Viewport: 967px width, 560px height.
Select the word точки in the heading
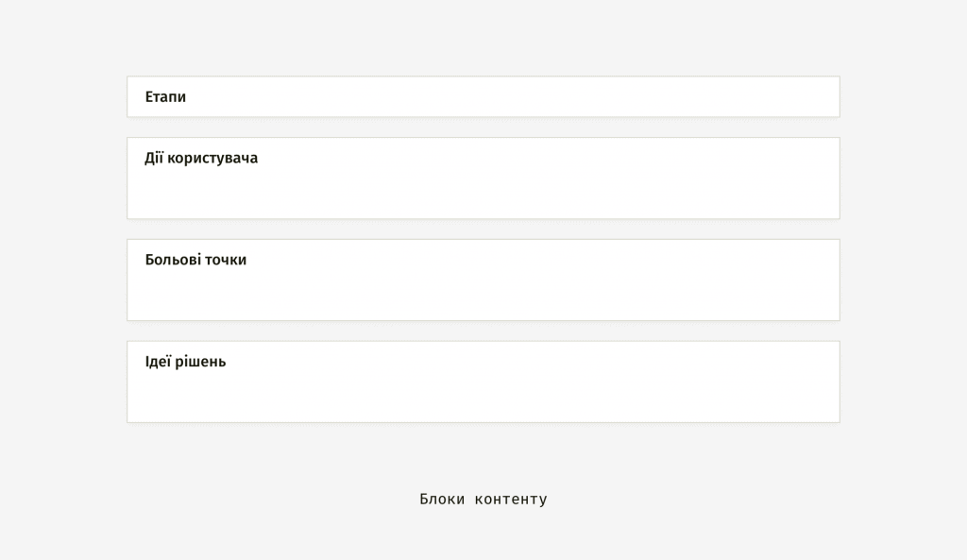tap(226, 261)
